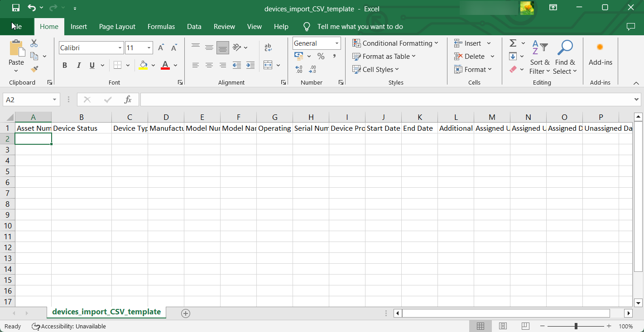
Task: Click the Paste clipboard icon
Action: [16, 48]
